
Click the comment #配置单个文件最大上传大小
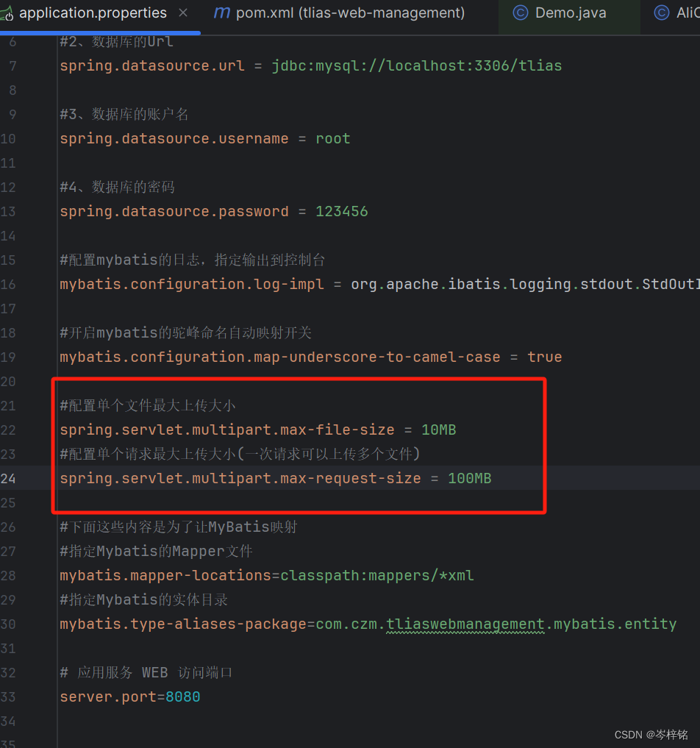148,406
